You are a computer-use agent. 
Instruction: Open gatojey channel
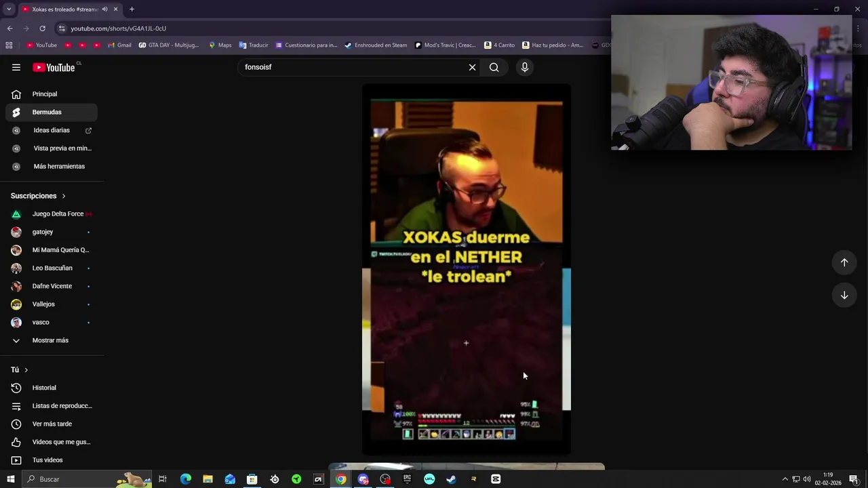click(52, 232)
